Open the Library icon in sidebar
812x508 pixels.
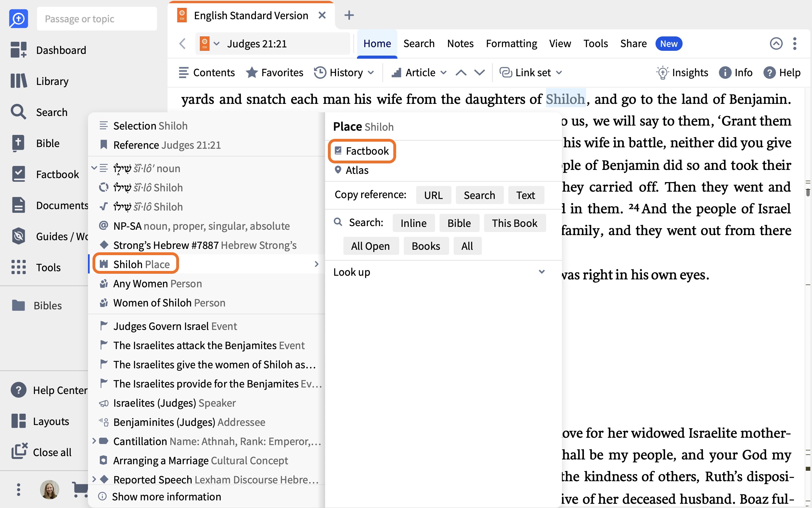click(x=18, y=81)
